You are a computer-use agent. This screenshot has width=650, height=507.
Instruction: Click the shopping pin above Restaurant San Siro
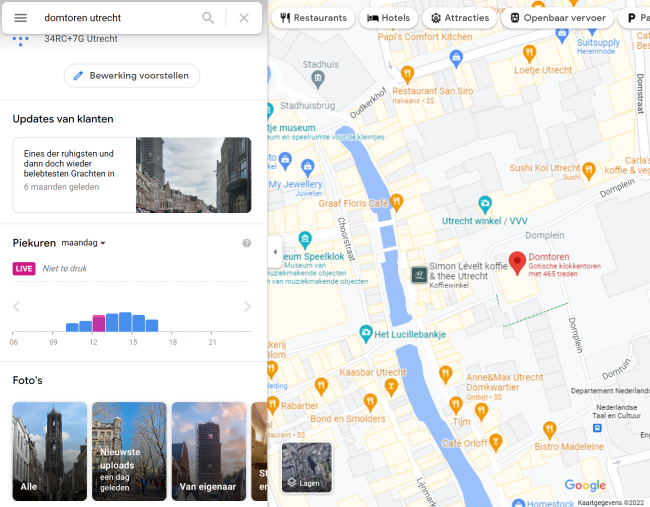[x=456, y=58]
